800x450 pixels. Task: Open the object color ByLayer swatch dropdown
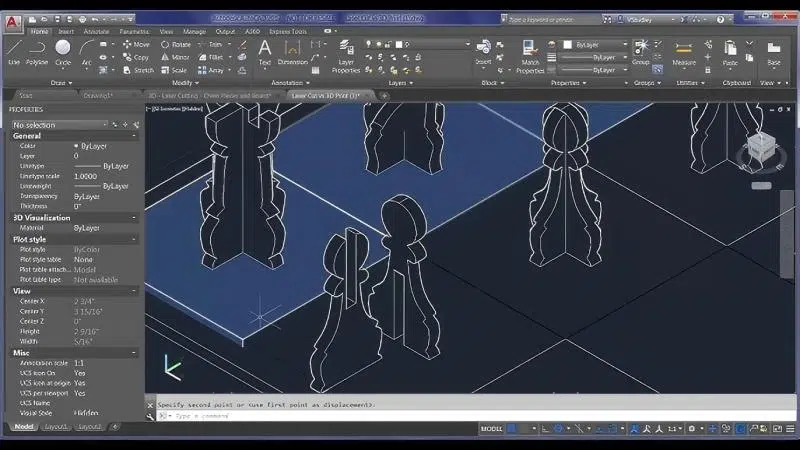594,44
